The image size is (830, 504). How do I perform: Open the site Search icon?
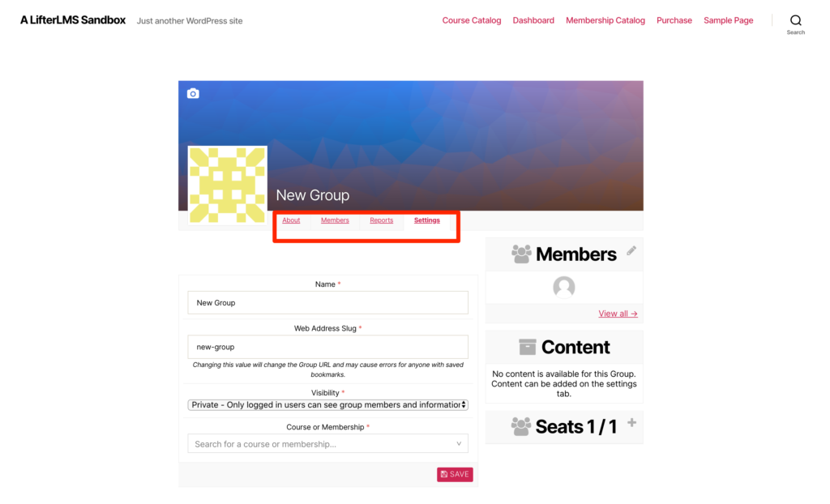click(x=795, y=20)
